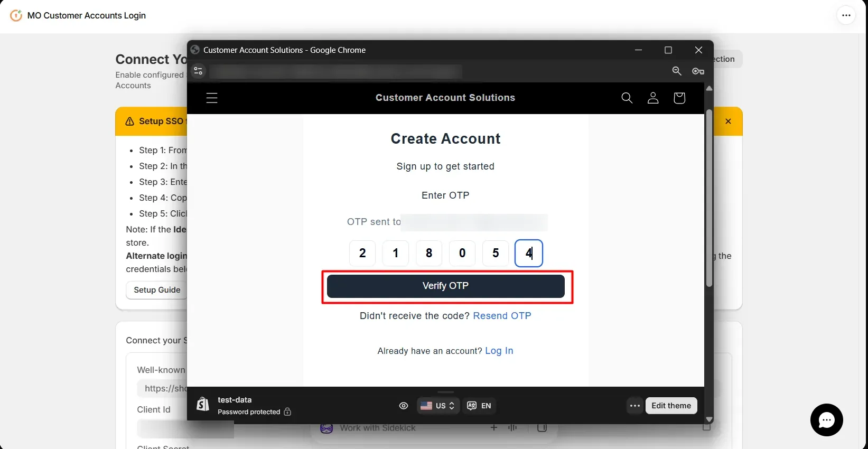The image size is (868, 449).
Task: Click the Setup SSO warning triangle icon
Action: (129, 121)
